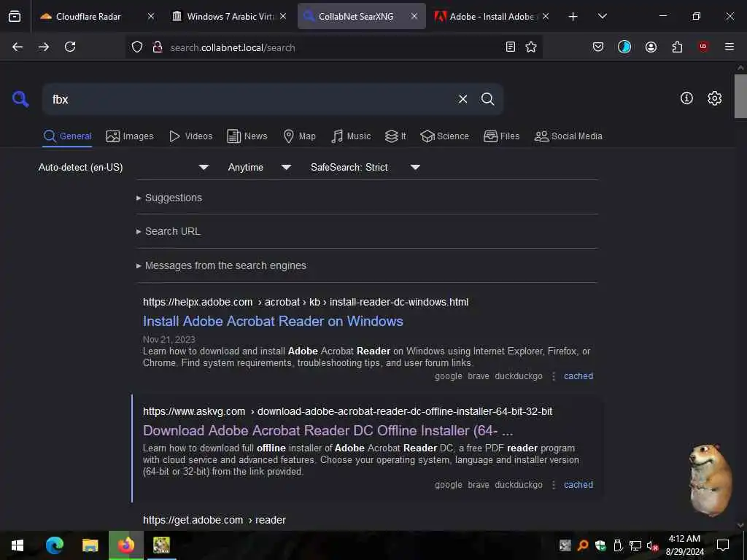
Task: Select the Videos category
Action: (x=190, y=136)
